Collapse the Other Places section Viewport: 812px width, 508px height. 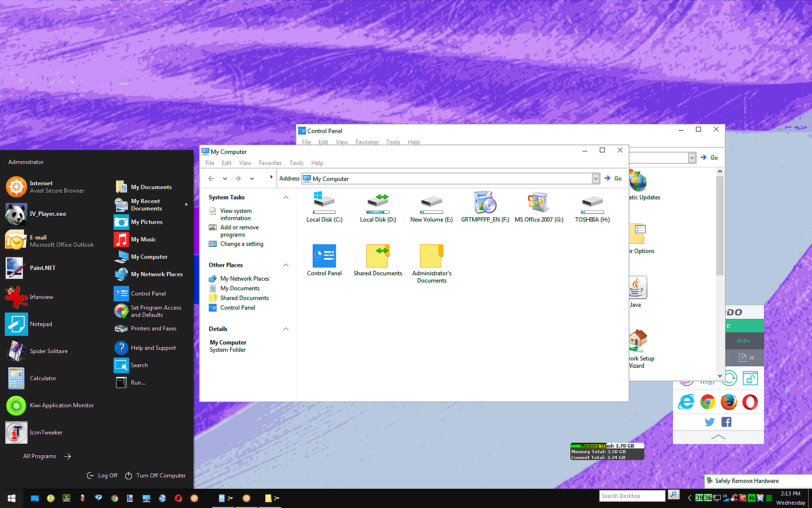pos(286,265)
